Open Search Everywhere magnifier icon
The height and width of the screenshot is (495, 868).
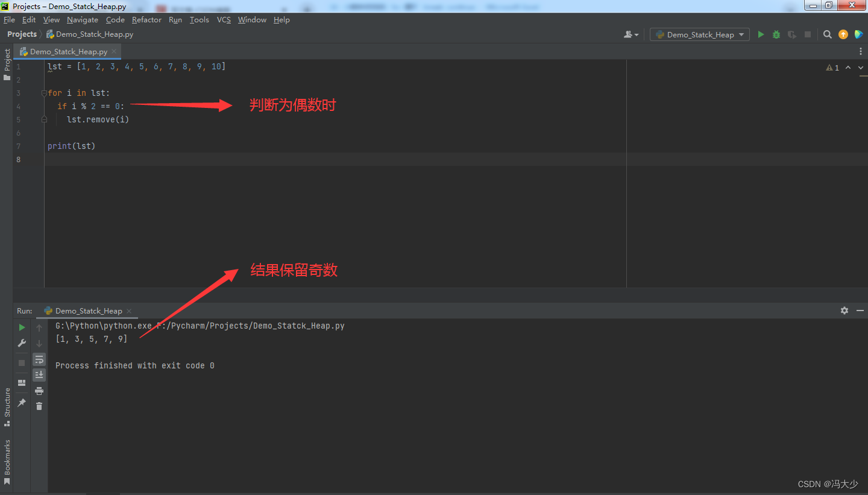pyautogui.click(x=828, y=34)
